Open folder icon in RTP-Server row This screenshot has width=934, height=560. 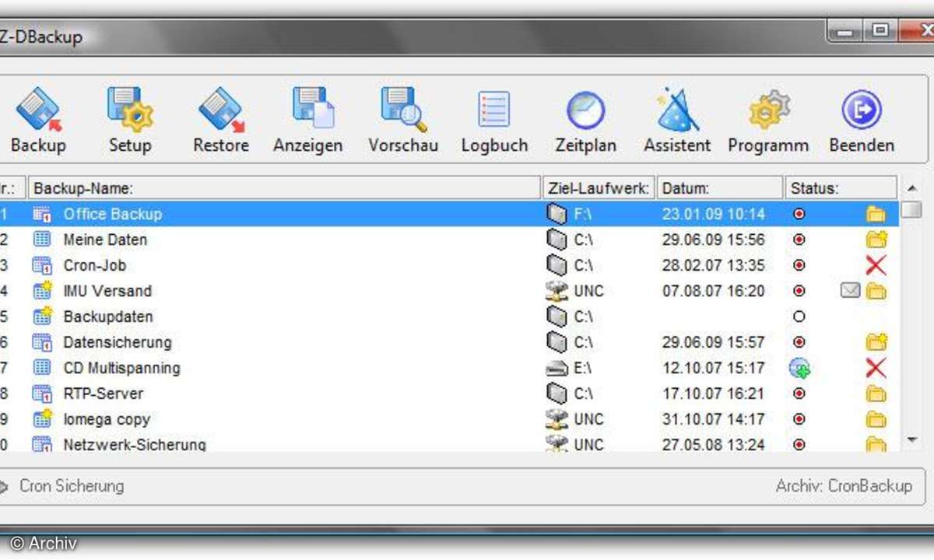pos(876,394)
